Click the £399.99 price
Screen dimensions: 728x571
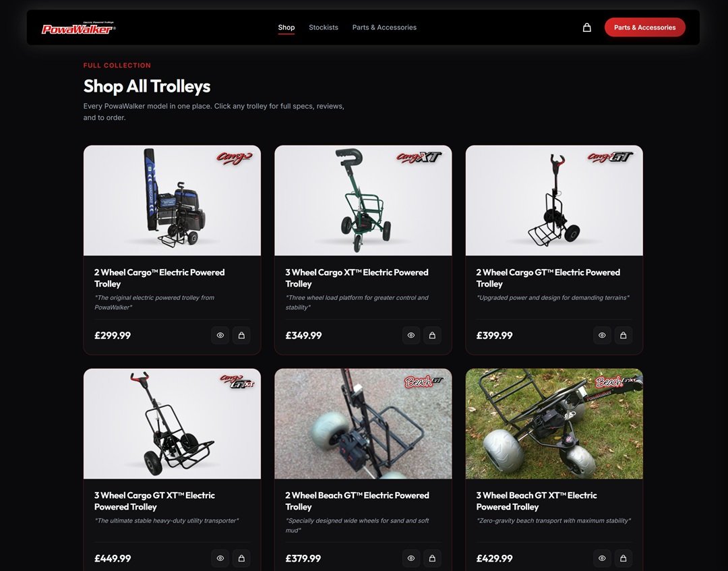coord(494,336)
